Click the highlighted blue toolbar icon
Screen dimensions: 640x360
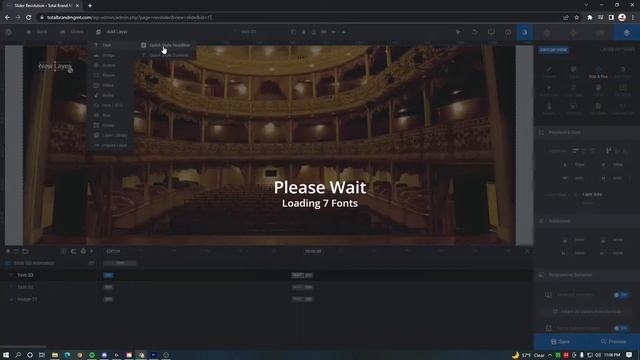click(x=524, y=32)
